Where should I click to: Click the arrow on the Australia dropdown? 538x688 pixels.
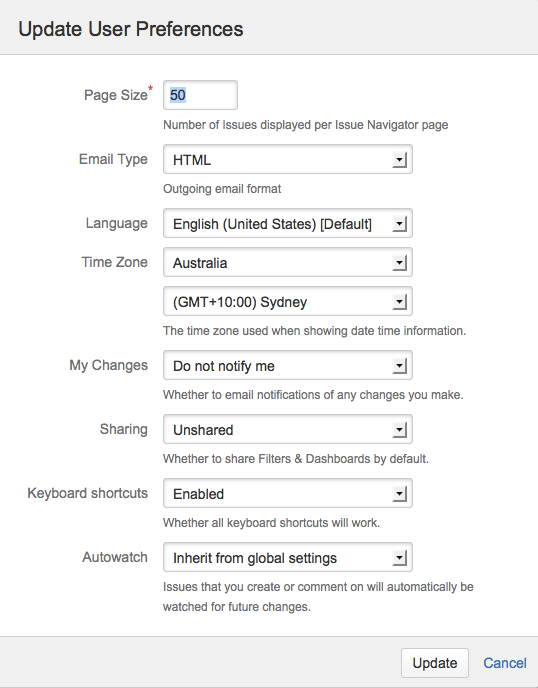pos(399,263)
